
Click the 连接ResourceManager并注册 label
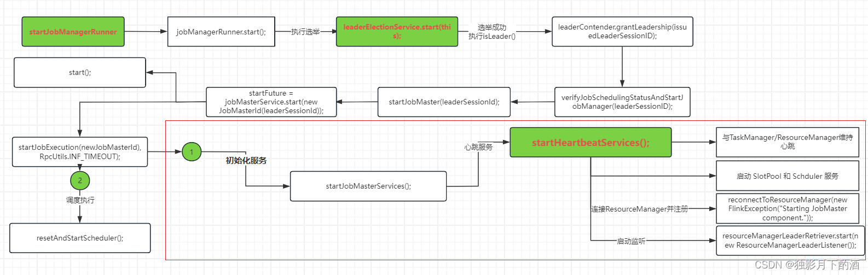639,209
